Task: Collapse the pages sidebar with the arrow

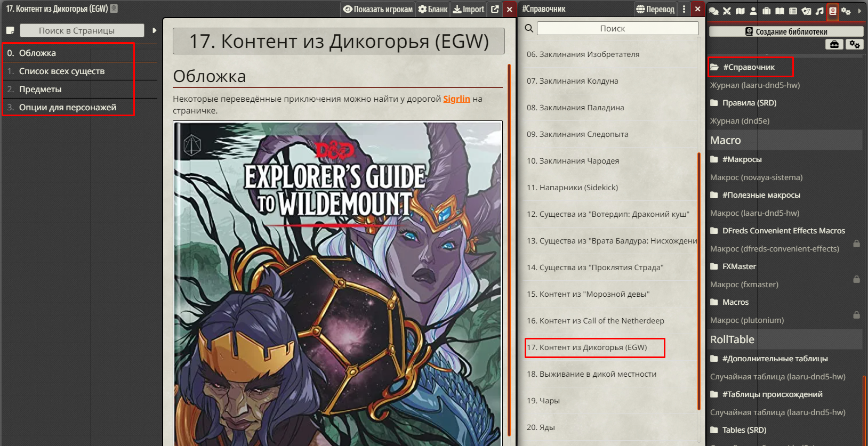Action: (154, 30)
